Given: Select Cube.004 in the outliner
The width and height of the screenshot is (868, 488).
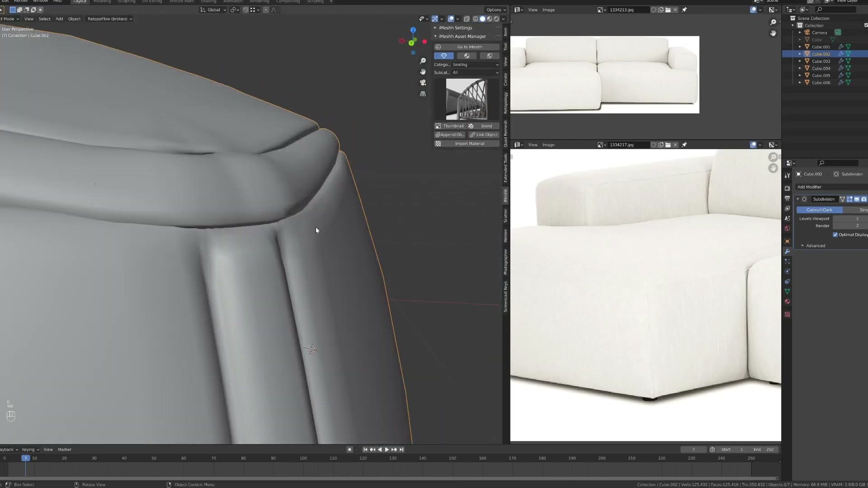Looking at the screenshot, I should [821, 69].
